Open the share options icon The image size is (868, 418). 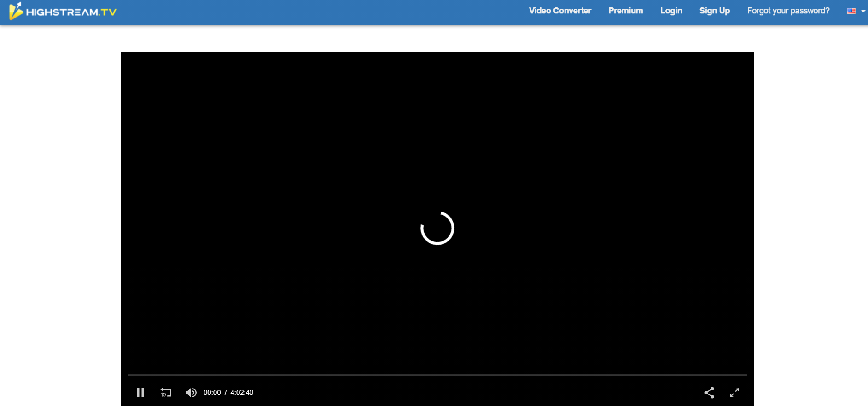[x=709, y=393]
